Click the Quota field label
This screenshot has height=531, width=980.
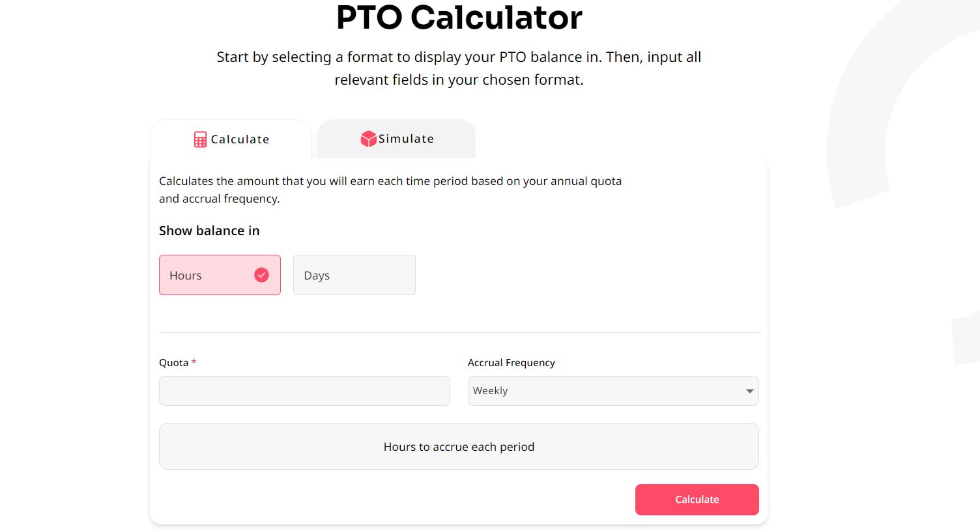tap(173, 363)
